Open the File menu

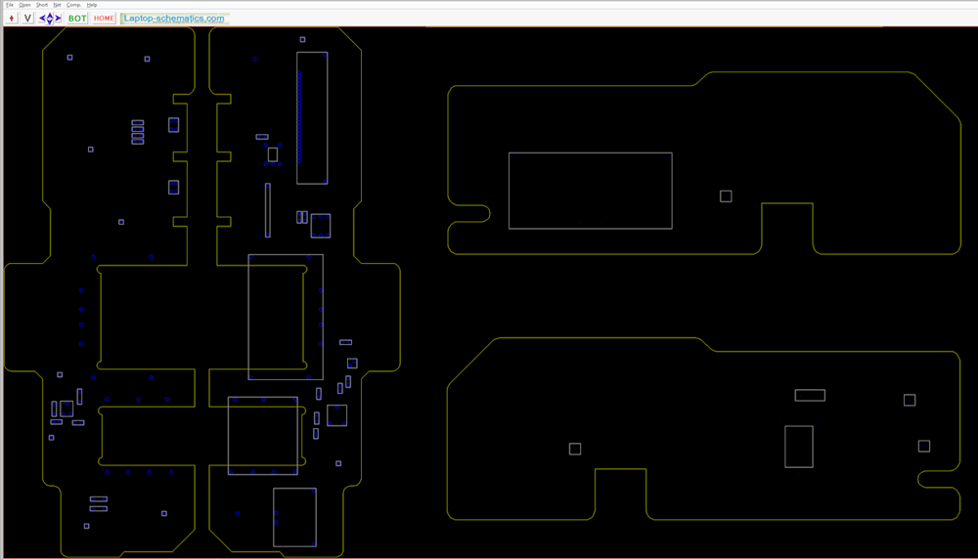pos(10,4)
